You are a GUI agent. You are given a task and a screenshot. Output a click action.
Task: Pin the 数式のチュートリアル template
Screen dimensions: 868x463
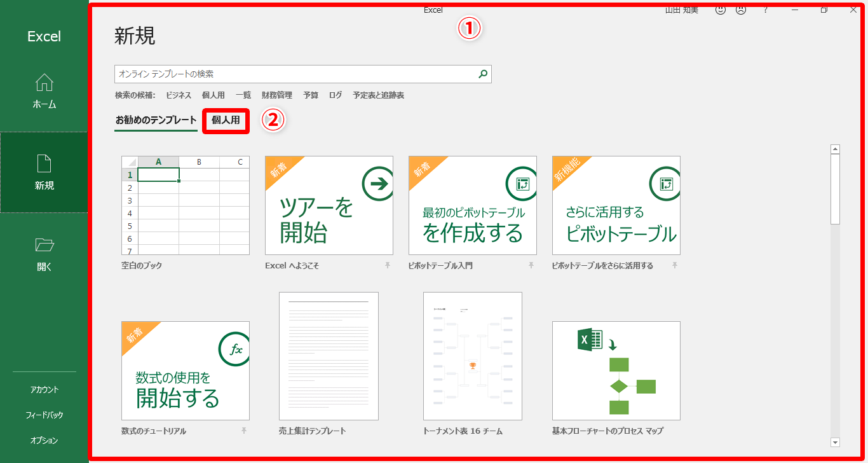243,431
